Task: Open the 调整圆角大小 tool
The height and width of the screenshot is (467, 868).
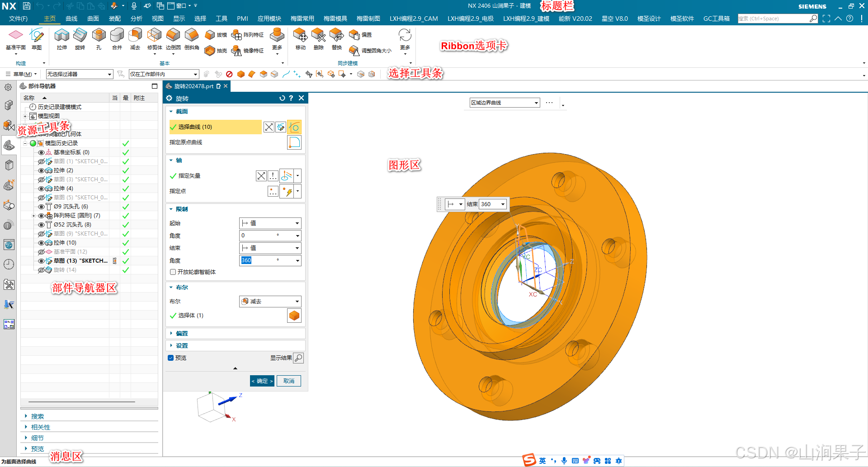Action: [370, 51]
